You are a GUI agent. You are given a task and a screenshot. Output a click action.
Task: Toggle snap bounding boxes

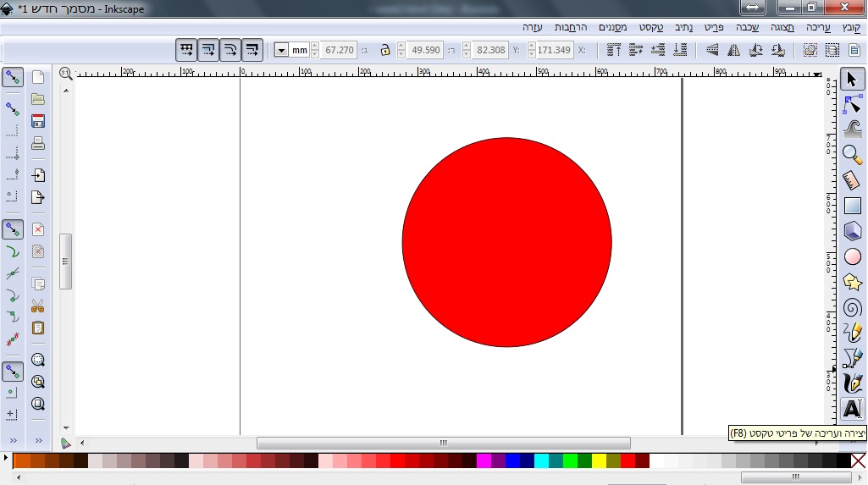pos(12,109)
